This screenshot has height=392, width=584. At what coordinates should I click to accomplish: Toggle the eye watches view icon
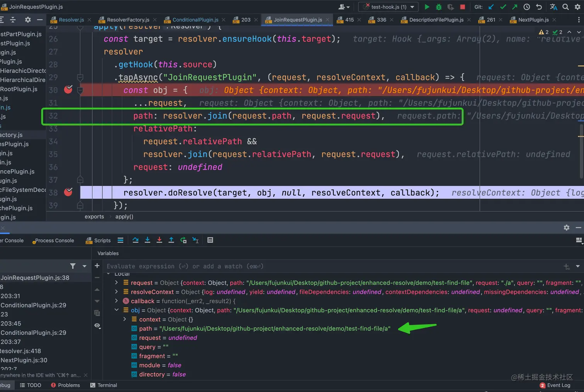tap(97, 326)
